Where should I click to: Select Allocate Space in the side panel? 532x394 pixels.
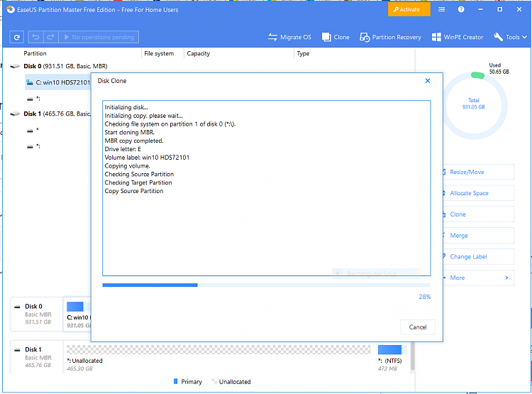pos(478,193)
